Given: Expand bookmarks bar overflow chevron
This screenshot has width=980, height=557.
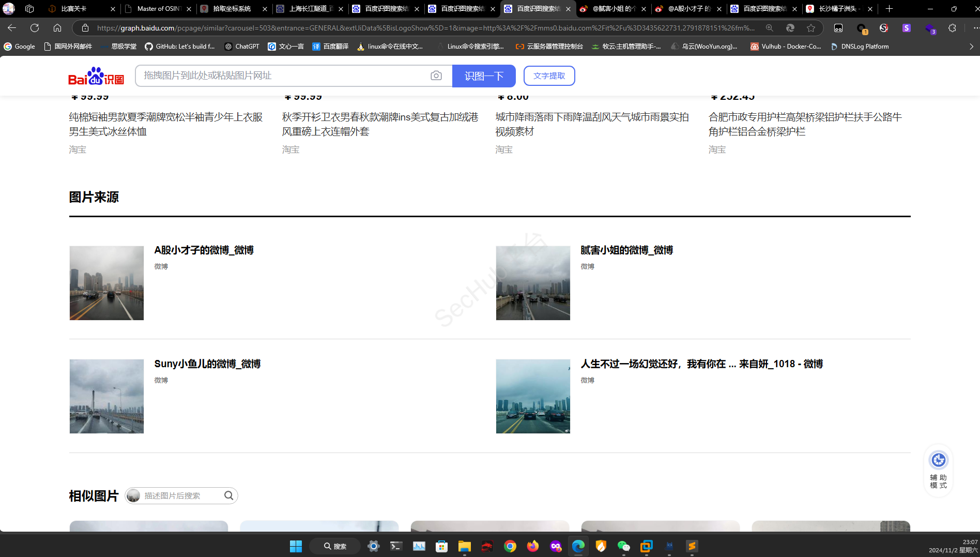Looking at the screenshot, I should coord(971,47).
